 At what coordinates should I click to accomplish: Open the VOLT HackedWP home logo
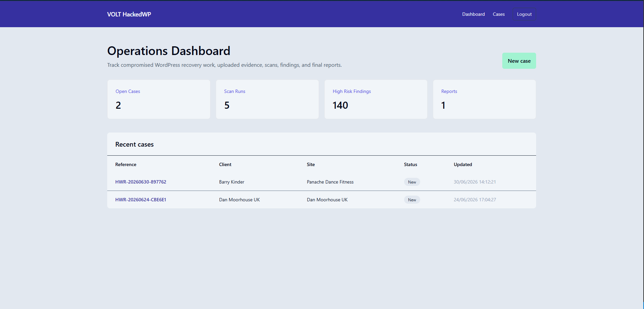click(x=129, y=14)
